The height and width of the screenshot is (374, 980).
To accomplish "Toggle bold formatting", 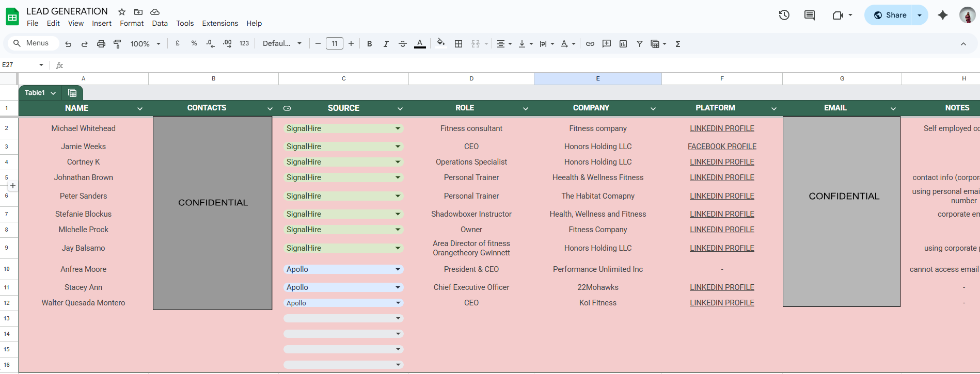I will 369,44.
